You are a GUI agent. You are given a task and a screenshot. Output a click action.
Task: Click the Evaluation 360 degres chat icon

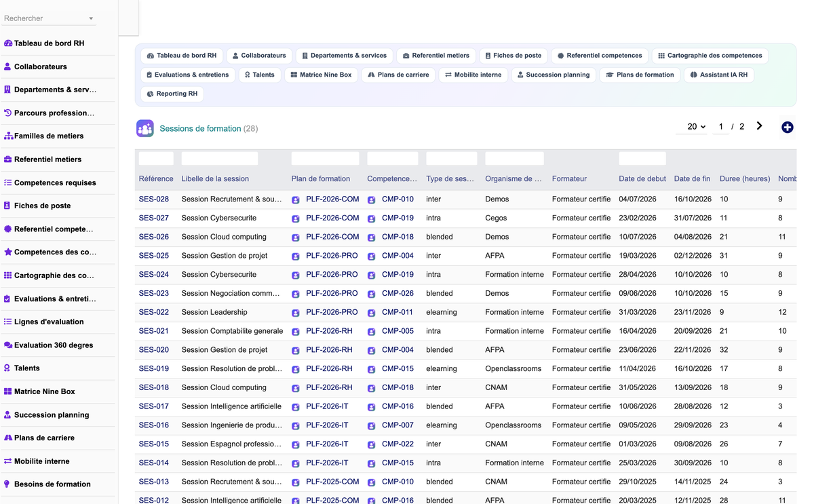coord(8,345)
